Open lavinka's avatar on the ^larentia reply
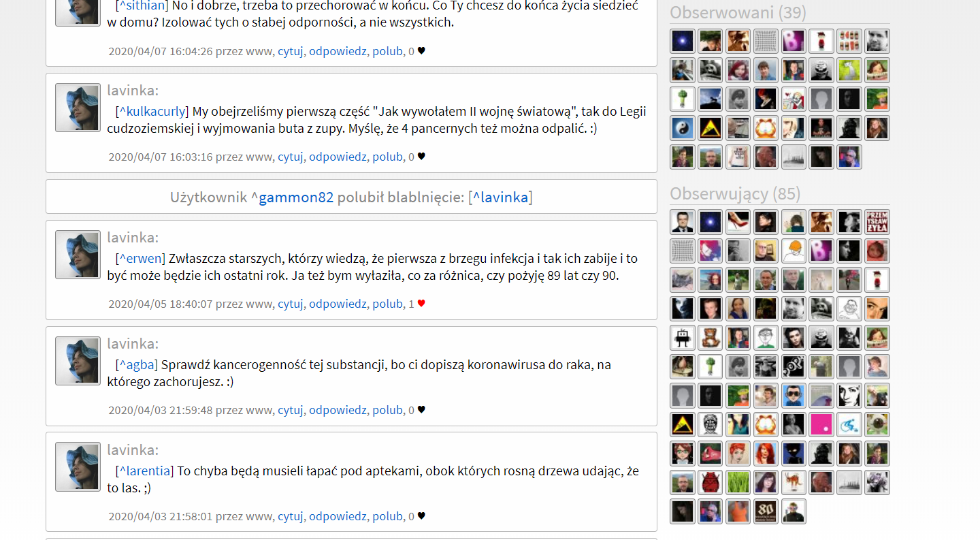This screenshot has width=980, height=540. point(78,467)
